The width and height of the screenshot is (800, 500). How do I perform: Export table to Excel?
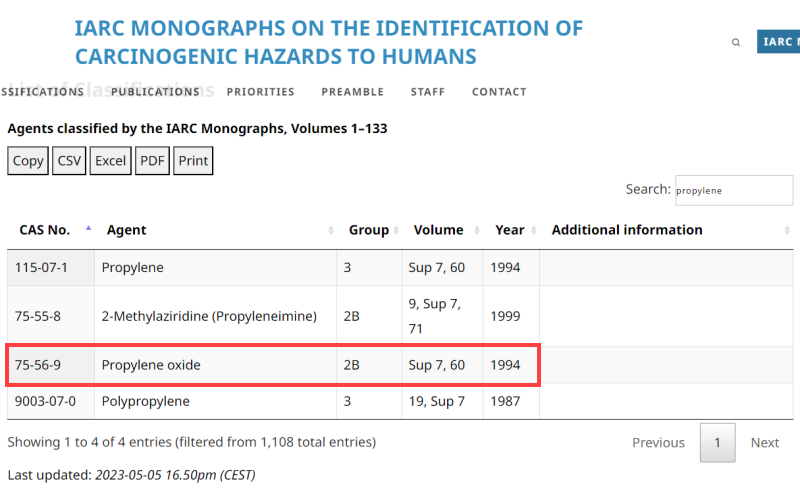pos(111,161)
